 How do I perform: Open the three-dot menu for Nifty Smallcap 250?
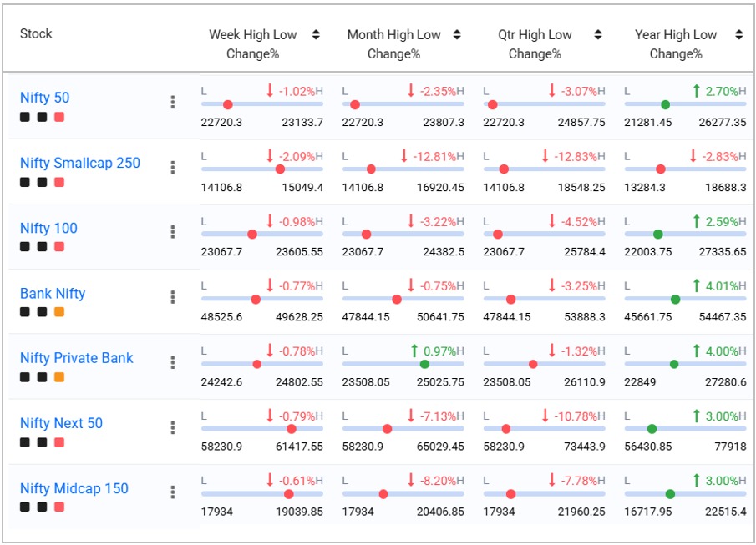(x=173, y=167)
